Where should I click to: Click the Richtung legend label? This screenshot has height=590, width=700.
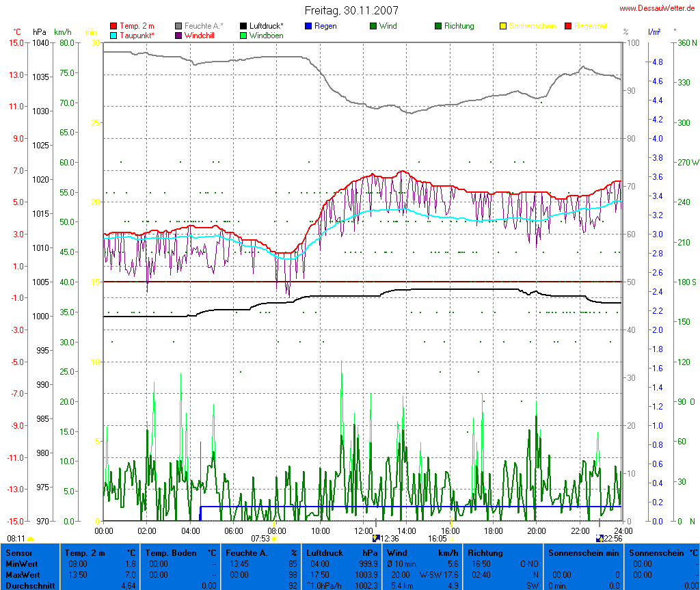tap(459, 26)
